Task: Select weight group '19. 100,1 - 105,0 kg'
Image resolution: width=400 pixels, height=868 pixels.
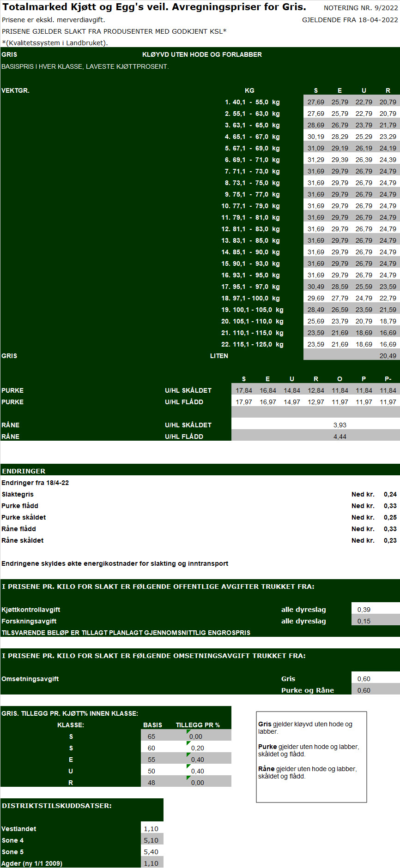Action: (252, 310)
